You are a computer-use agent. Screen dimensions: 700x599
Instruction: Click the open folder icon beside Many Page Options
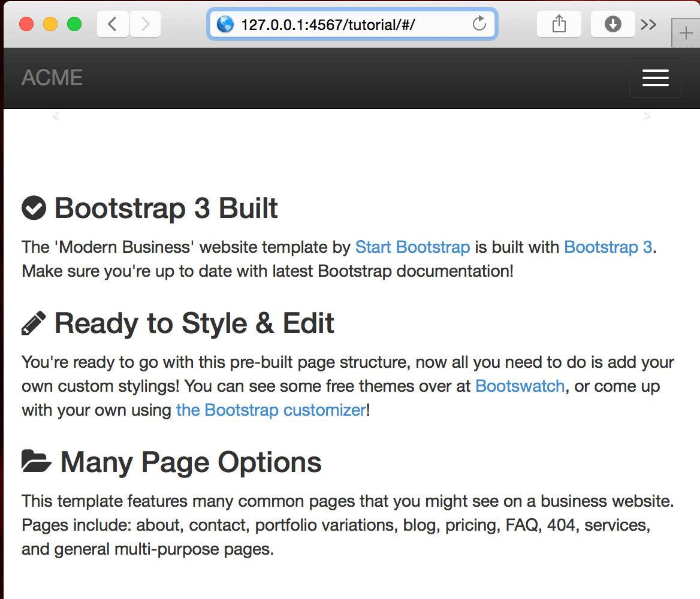tap(37, 461)
